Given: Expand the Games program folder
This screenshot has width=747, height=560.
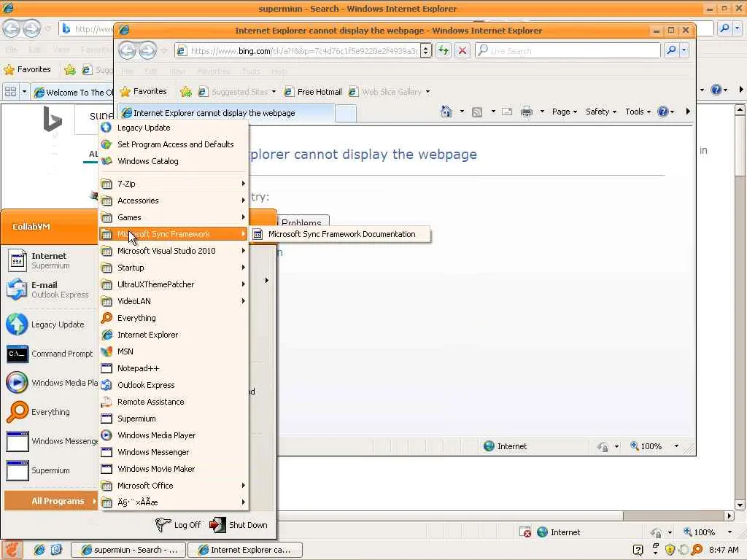Looking at the screenshot, I should point(174,217).
